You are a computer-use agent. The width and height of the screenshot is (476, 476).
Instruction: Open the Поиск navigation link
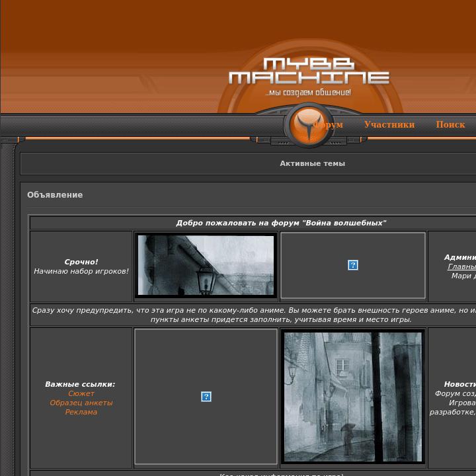pos(450,124)
